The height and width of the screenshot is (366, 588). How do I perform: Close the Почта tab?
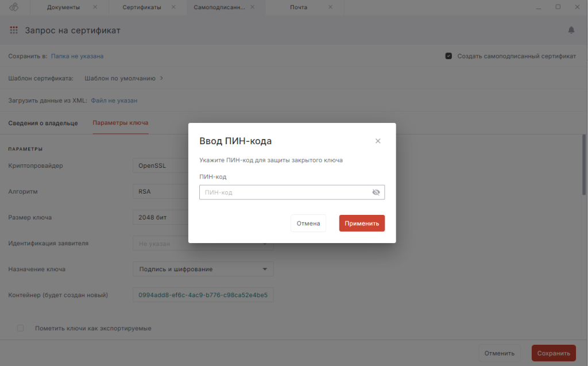pyautogui.click(x=330, y=7)
